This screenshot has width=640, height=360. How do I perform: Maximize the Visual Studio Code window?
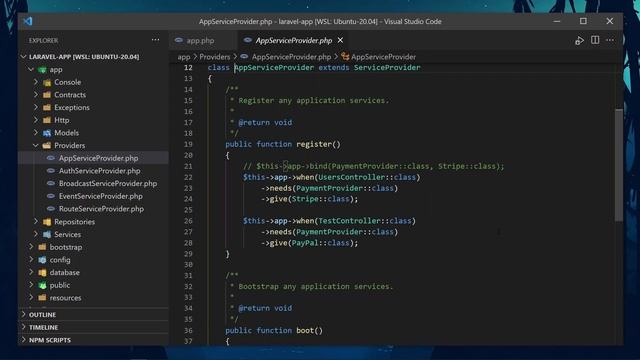point(583,21)
